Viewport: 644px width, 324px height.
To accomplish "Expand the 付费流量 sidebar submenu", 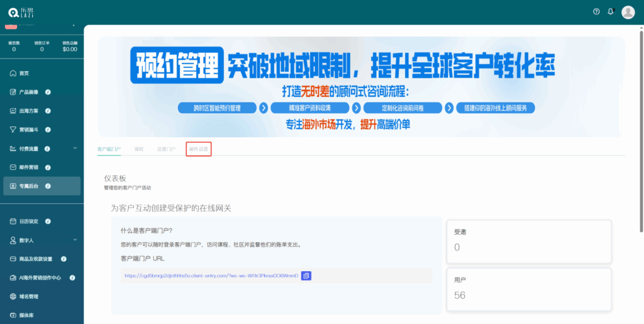I will click(75, 148).
